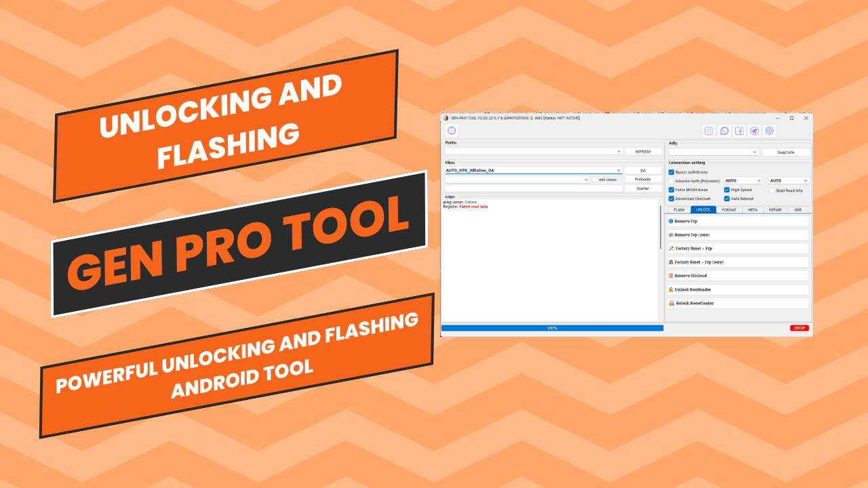Switch to the REPAIR tab
Viewport: 868px width, 488px height.
[775, 210]
